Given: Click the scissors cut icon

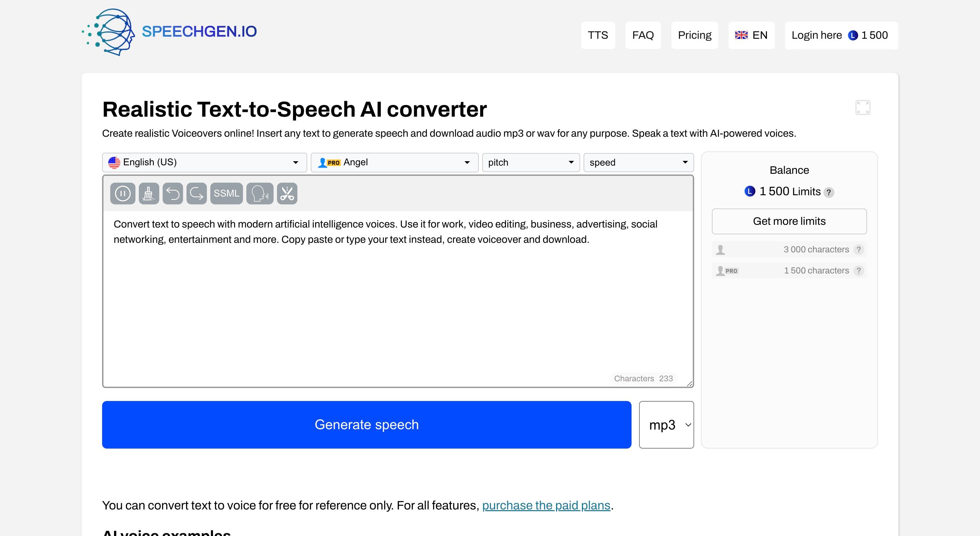Looking at the screenshot, I should (x=287, y=194).
